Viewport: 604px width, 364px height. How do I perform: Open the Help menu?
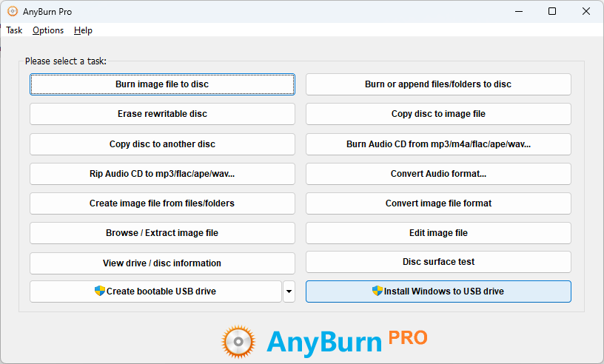click(x=83, y=30)
